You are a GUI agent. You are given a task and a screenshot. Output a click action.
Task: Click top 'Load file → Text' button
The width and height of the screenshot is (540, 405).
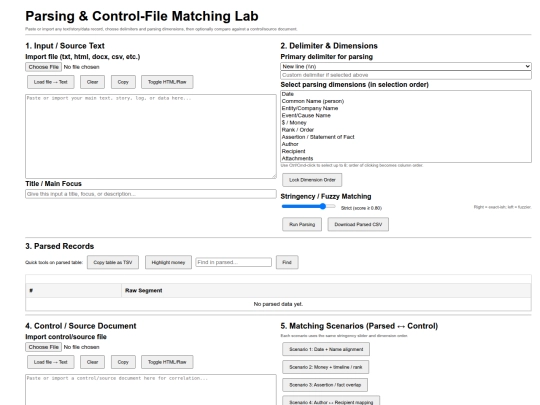(x=51, y=82)
